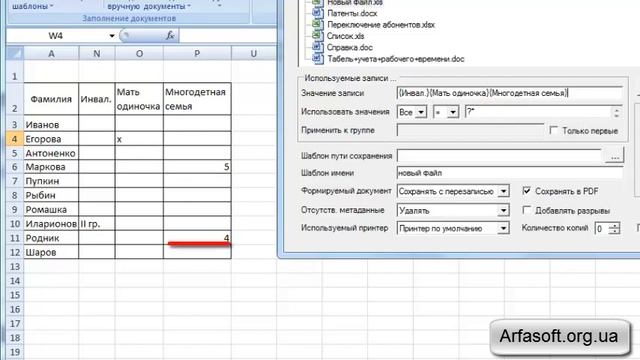This screenshot has height=360, width=640.
Task: Open the equals operator dropdown
Action: [x=453, y=112]
